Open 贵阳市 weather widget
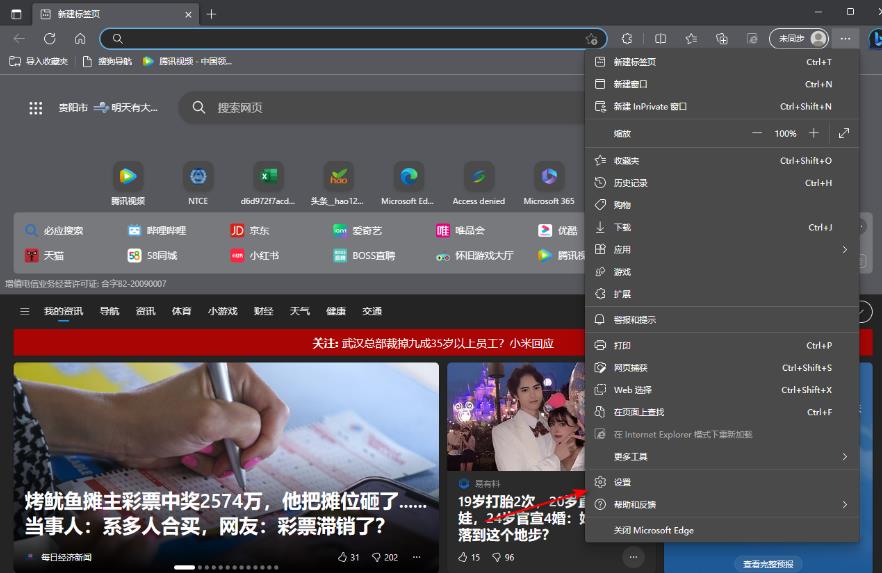This screenshot has width=882, height=573. point(108,107)
